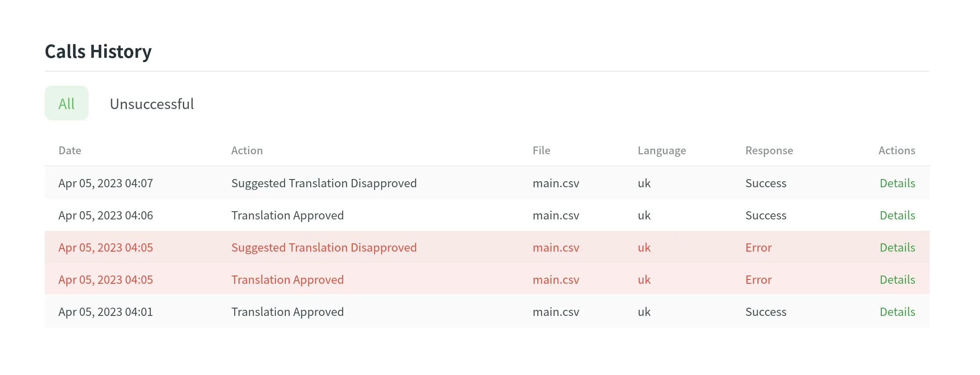The height and width of the screenshot is (375, 980).
Task: Click main.csv in the 04:06 row
Action: click(556, 215)
